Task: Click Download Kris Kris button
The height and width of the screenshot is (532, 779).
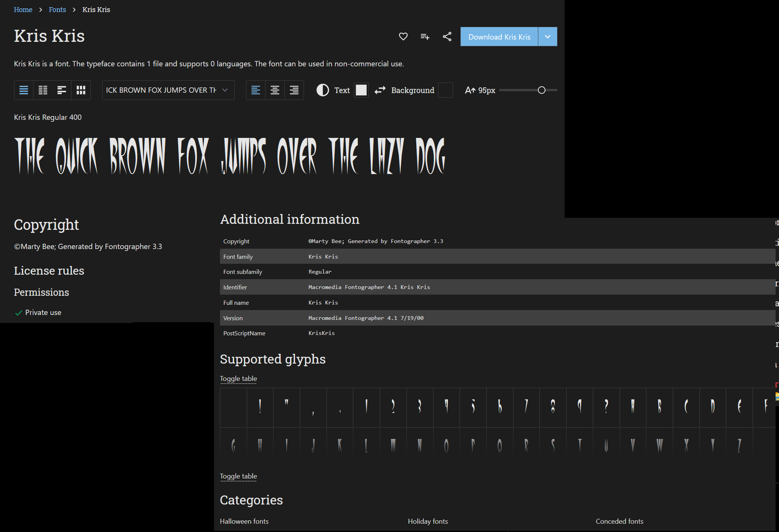Action: coord(499,37)
